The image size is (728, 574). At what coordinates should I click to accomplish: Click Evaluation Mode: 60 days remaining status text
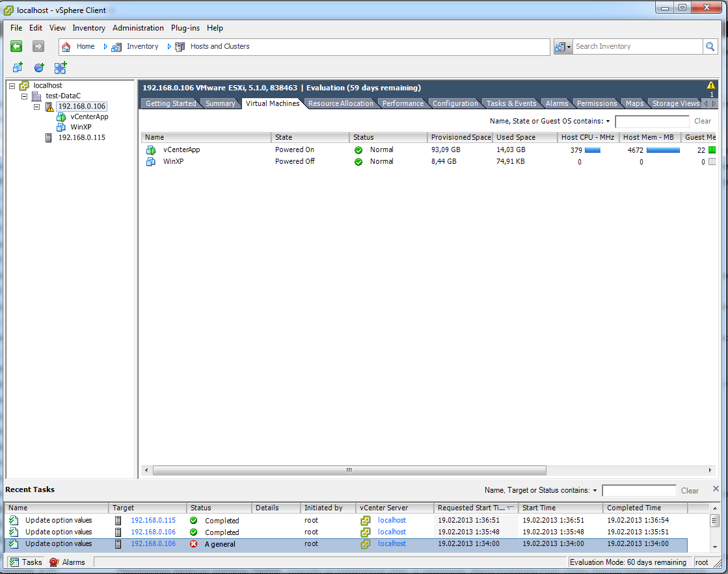click(628, 562)
